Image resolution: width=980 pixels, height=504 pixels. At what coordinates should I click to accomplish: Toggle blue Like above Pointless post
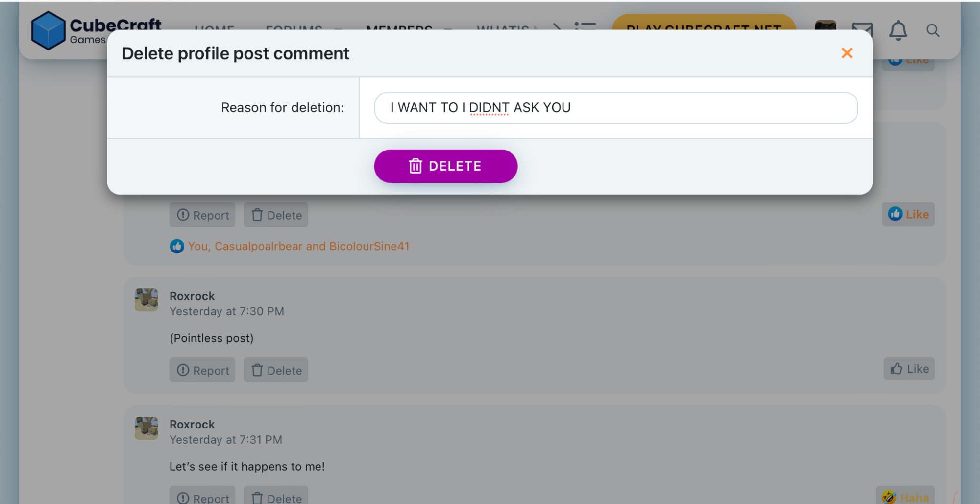(x=908, y=214)
